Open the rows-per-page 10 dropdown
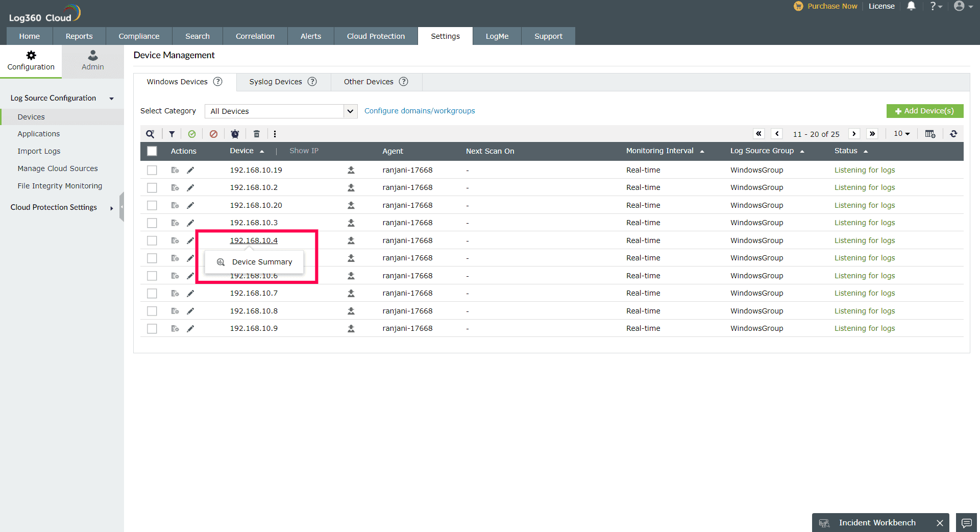 pos(902,134)
